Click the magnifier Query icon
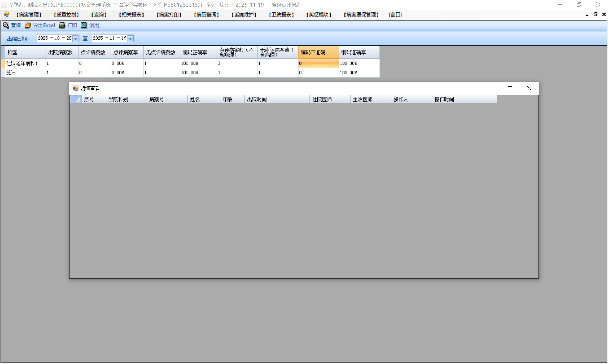Screen dimensions: 608x364 [6, 25]
